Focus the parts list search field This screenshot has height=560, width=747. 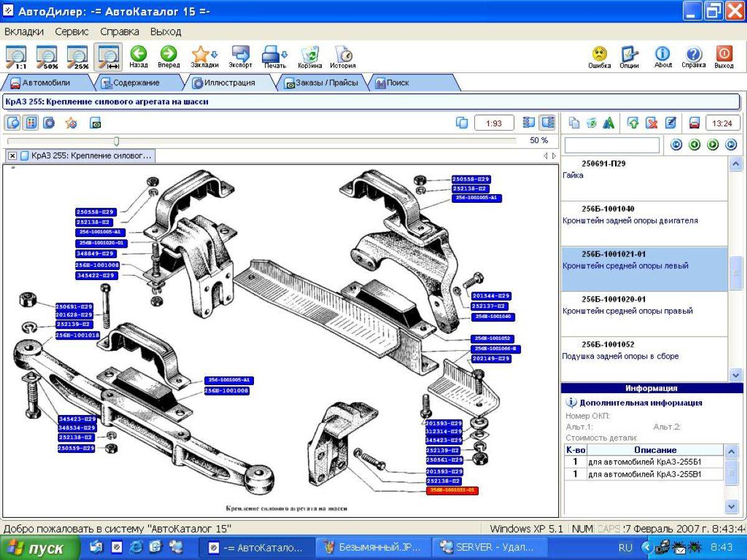point(612,145)
